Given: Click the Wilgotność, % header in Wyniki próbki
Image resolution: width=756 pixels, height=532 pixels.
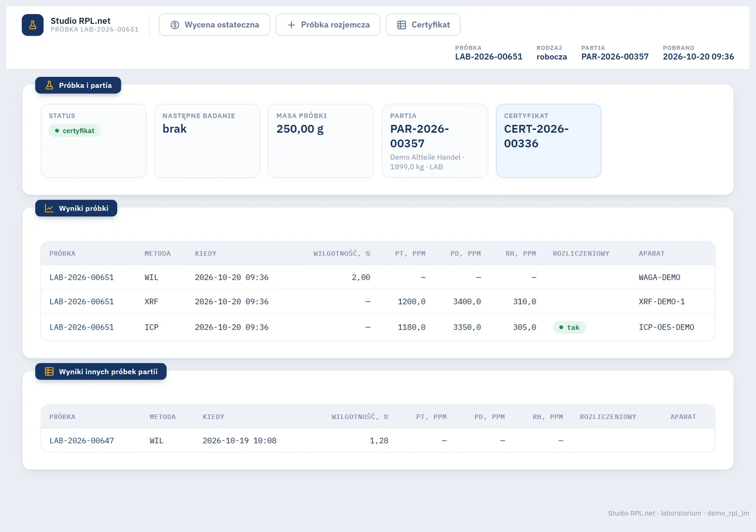Looking at the screenshot, I should [342, 254].
